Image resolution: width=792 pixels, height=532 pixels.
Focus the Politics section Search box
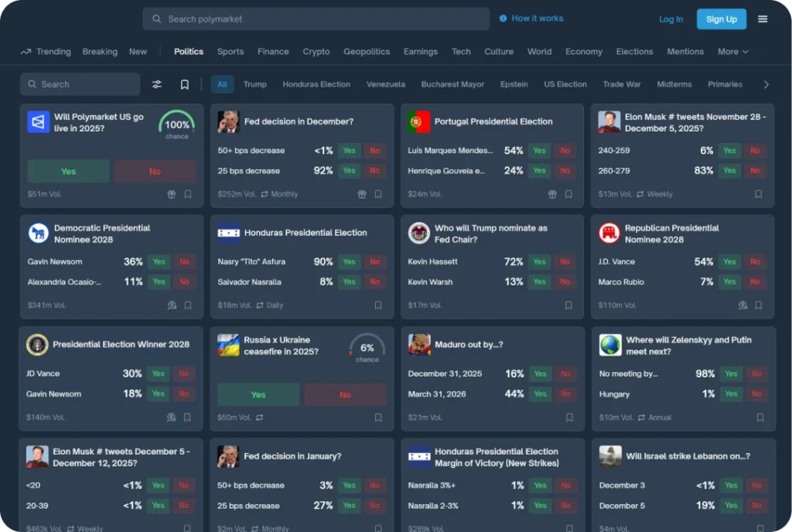tap(80, 84)
